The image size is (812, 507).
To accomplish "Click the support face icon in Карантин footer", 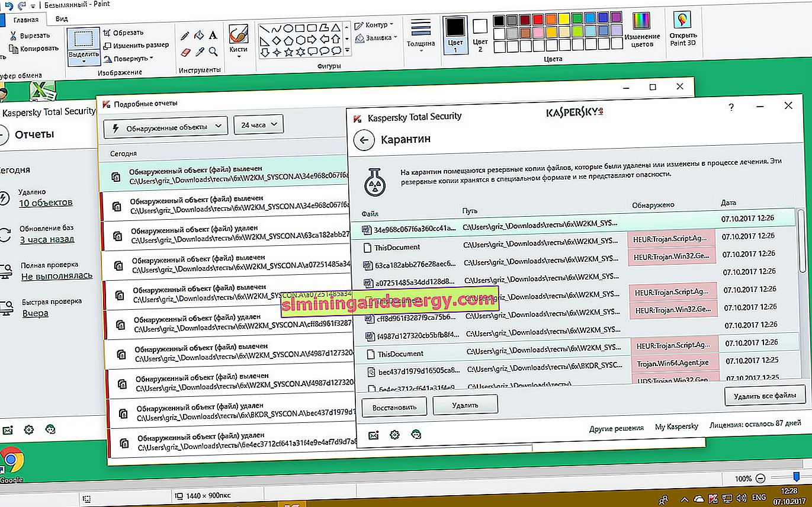I will click(417, 435).
